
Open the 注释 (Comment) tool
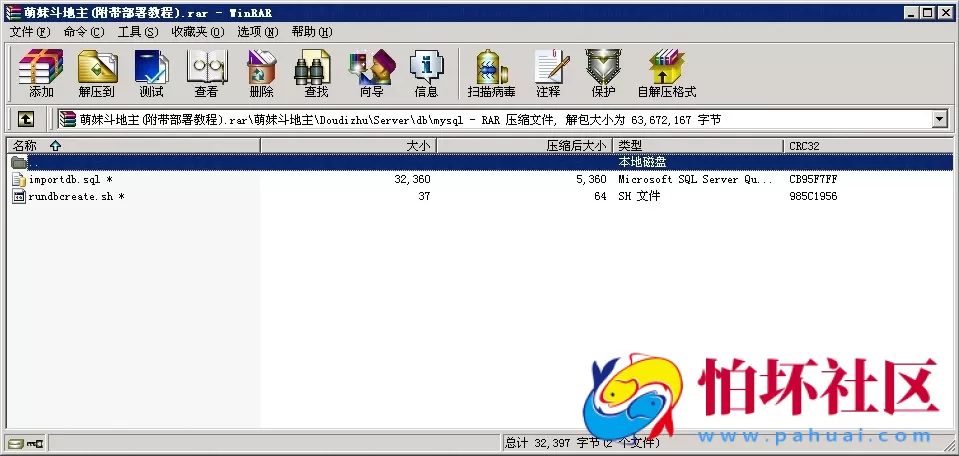pyautogui.click(x=548, y=73)
